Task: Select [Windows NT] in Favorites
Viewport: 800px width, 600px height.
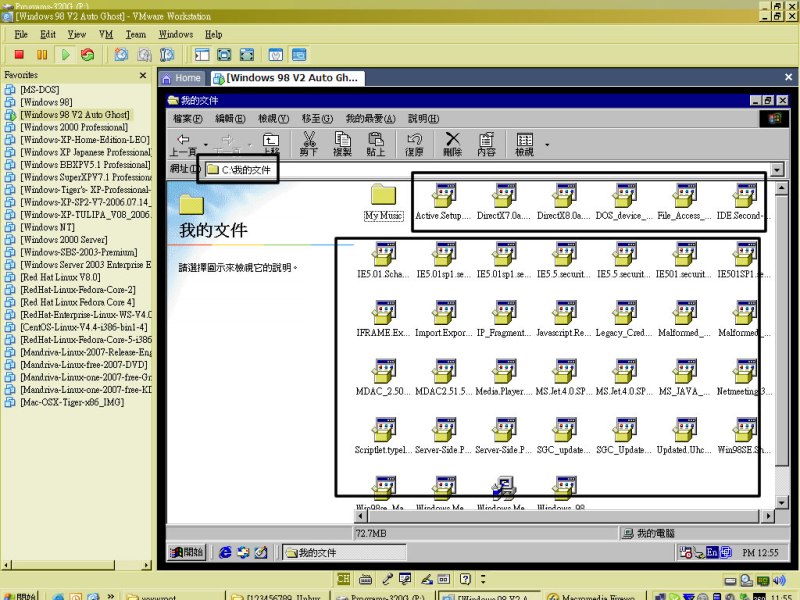Action: 47,227
